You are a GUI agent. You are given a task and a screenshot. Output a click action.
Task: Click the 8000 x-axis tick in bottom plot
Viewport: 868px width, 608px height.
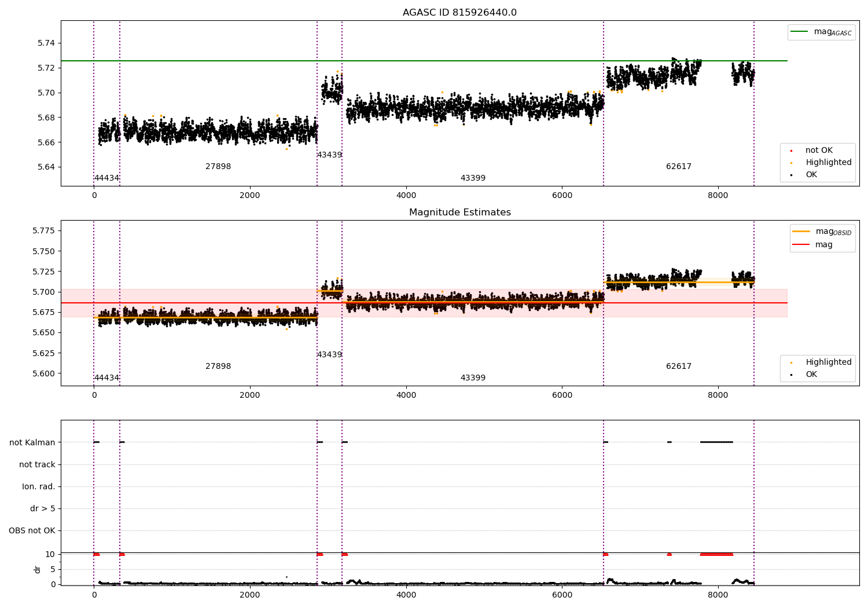718,595
